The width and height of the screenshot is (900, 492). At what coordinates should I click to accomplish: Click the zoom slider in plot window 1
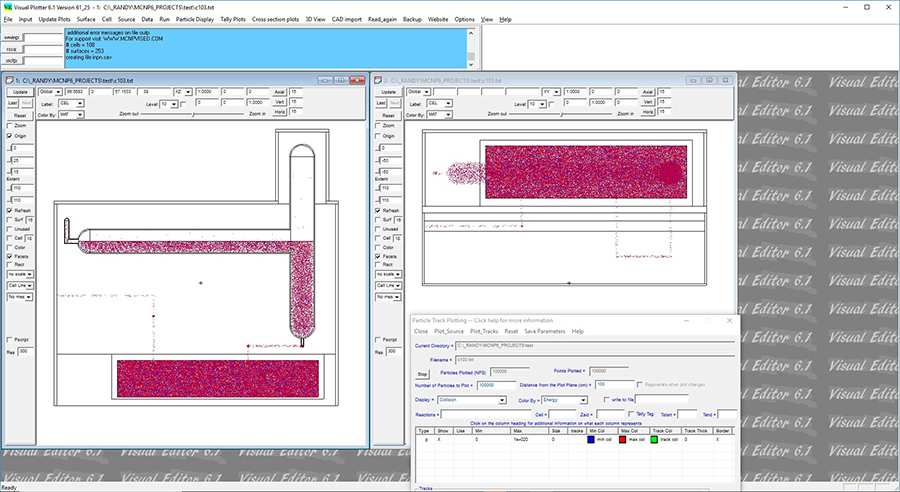pos(193,114)
